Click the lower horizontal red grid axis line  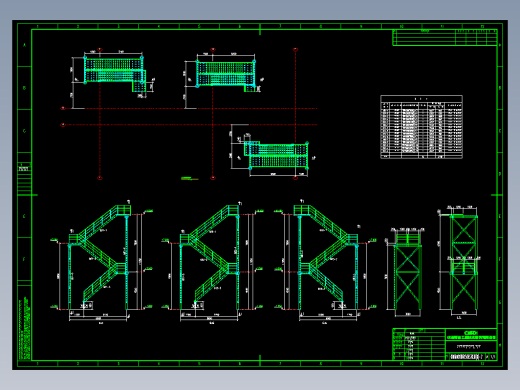190,125
